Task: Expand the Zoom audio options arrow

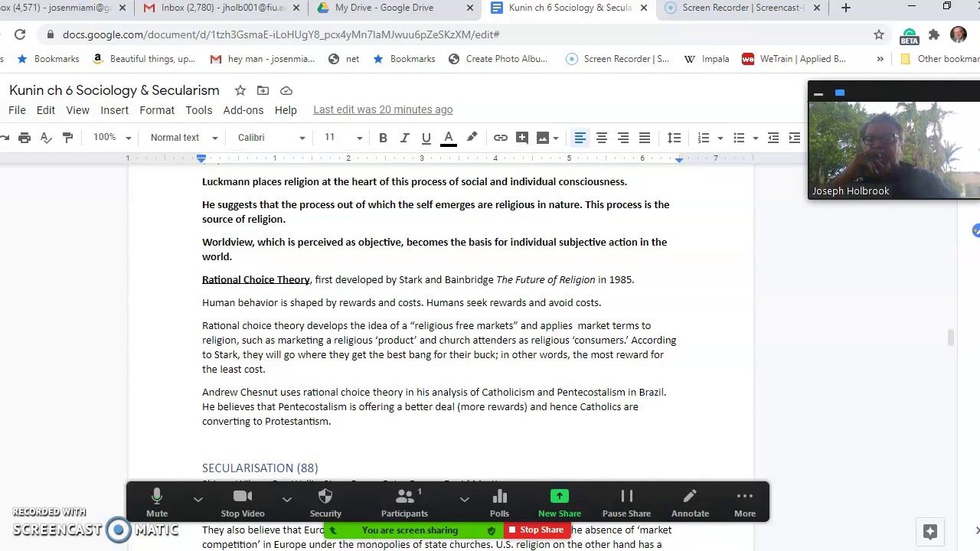Action: 198,499
